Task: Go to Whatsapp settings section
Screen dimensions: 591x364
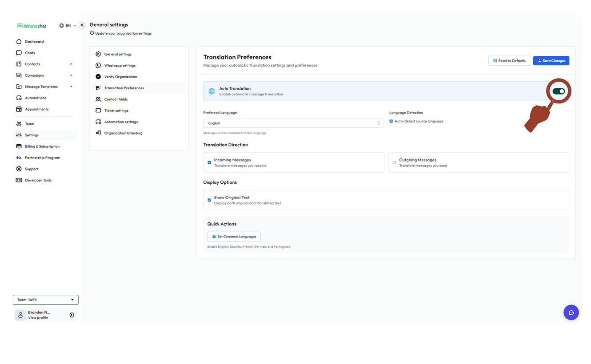Action: pyautogui.click(x=120, y=66)
